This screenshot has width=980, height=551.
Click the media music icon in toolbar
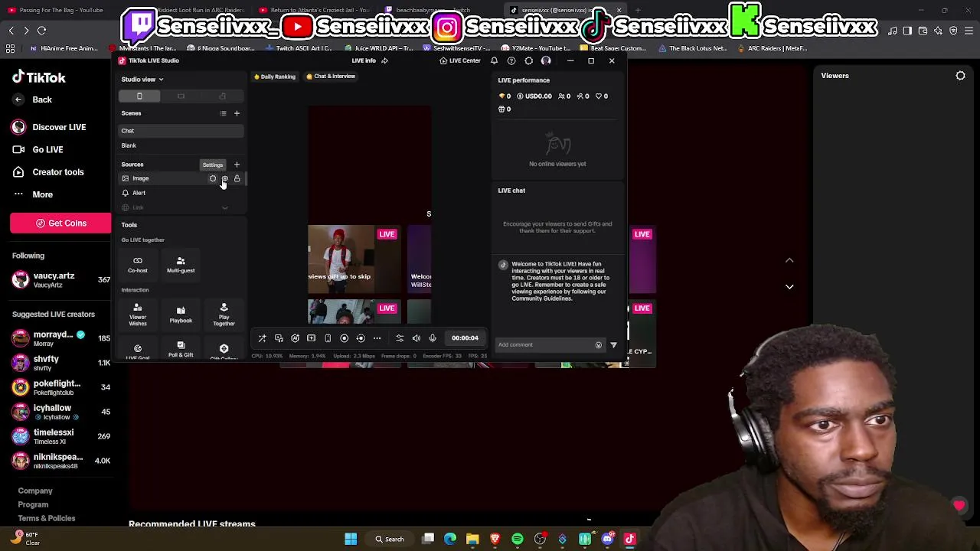point(279,338)
